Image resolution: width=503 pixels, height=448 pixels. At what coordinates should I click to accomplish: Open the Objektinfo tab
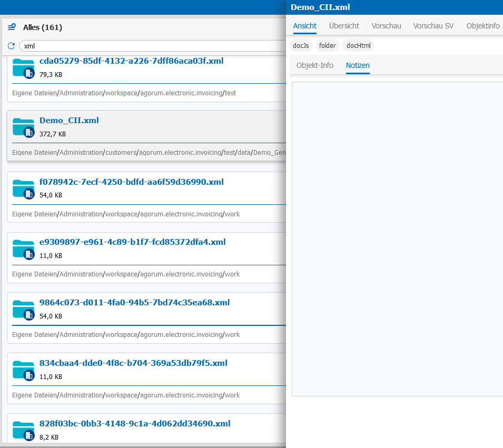coord(482,26)
